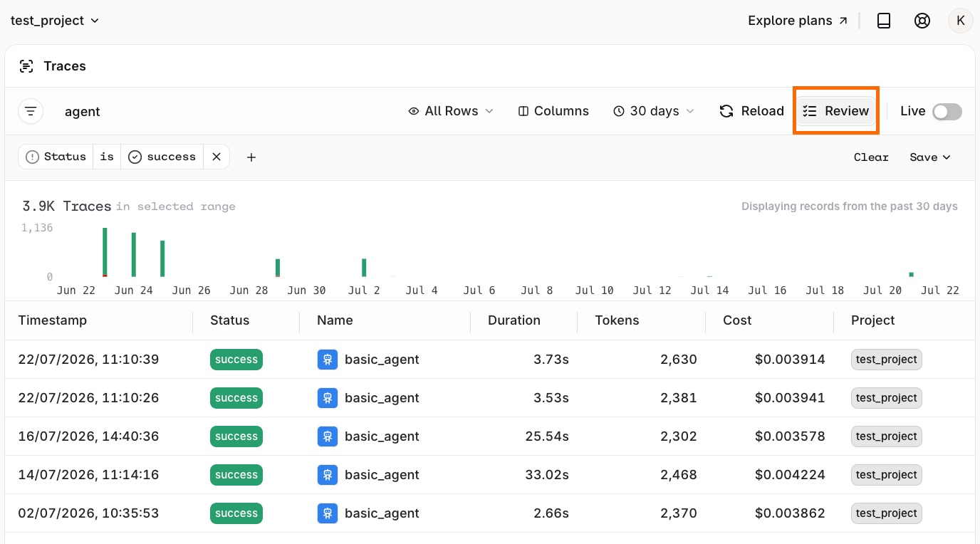The width and height of the screenshot is (980, 544).
Task: Reload the traces list
Action: pos(751,111)
